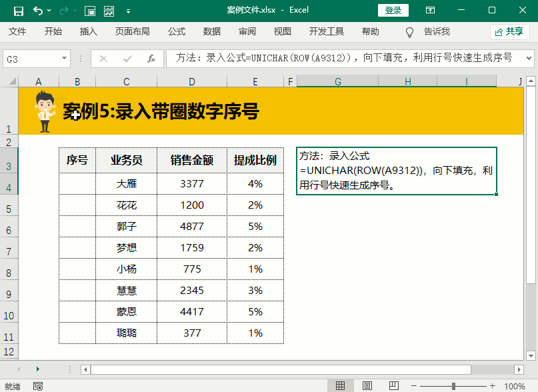Select cell containing 大雁

[127, 184]
